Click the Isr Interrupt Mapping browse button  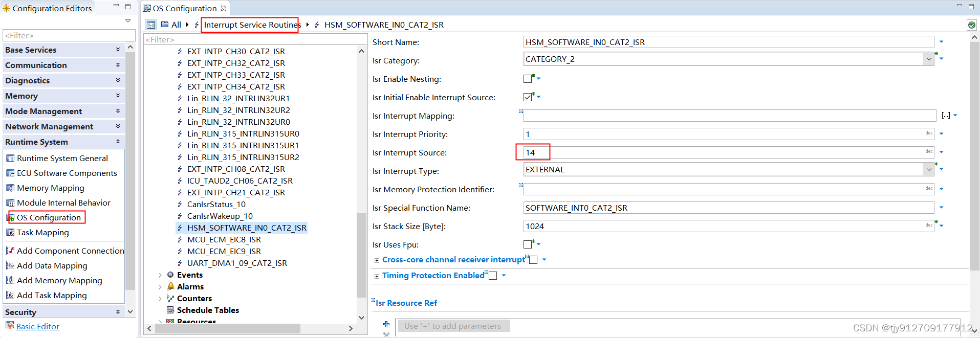946,116
